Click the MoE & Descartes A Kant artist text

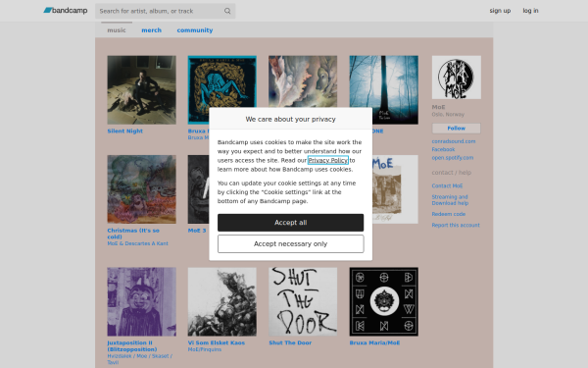(137, 243)
